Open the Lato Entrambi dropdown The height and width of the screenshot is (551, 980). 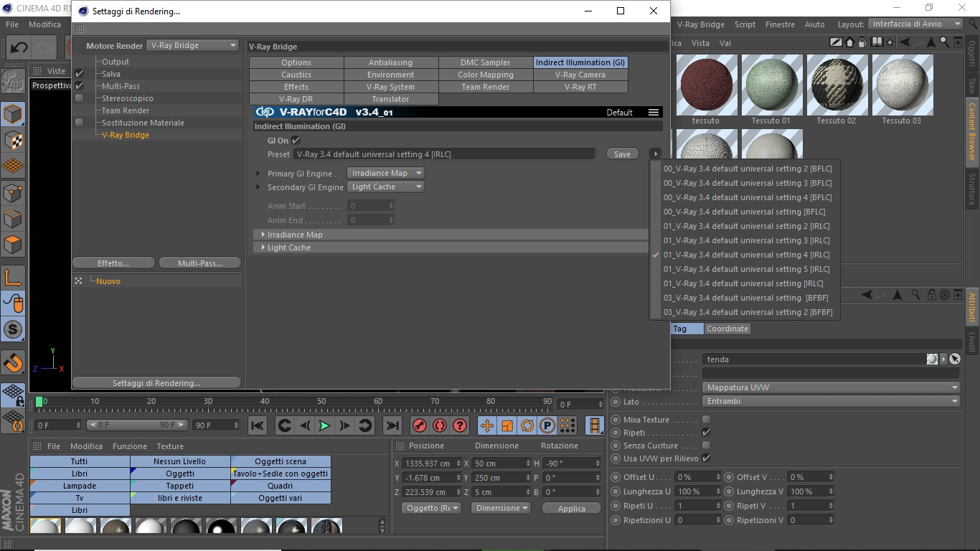(x=831, y=401)
